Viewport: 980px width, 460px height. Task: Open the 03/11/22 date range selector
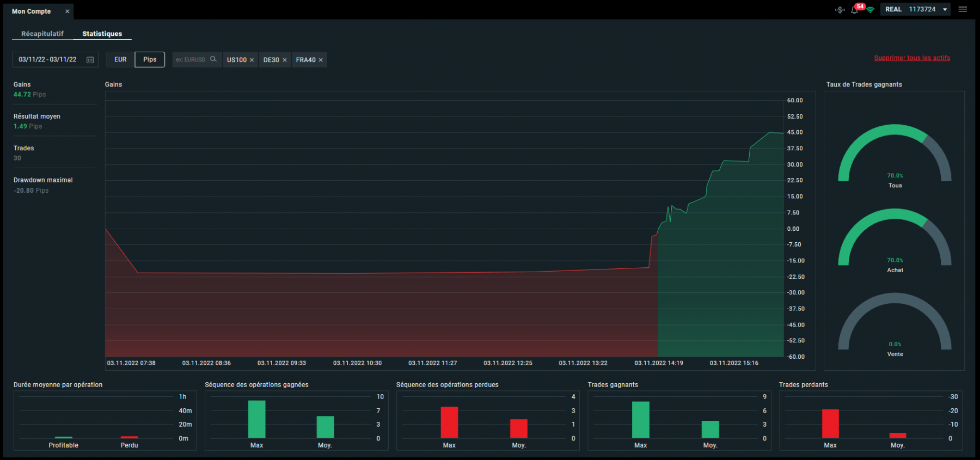click(x=55, y=59)
